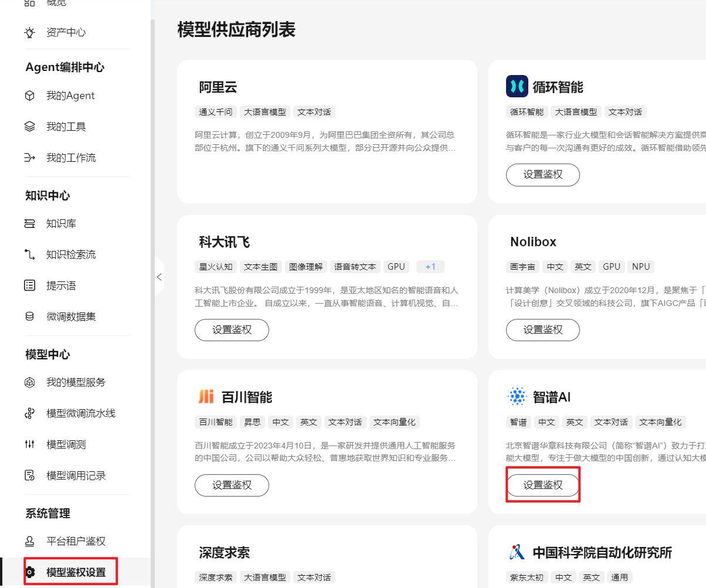Click 设置鉴权 for 百川智能
The height and width of the screenshot is (588, 706).
tap(232, 485)
